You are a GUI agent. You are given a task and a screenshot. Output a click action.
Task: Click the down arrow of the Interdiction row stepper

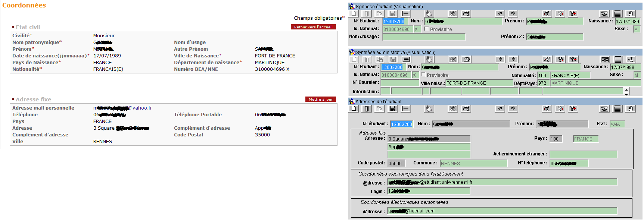(x=626, y=94)
